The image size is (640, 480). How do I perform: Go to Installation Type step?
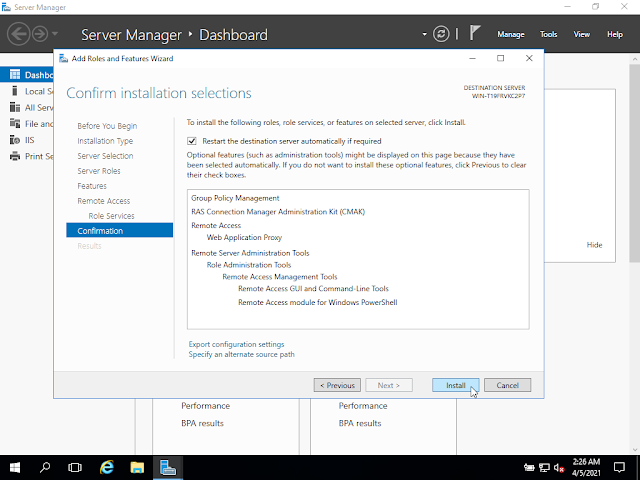click(x=105, y=141)
